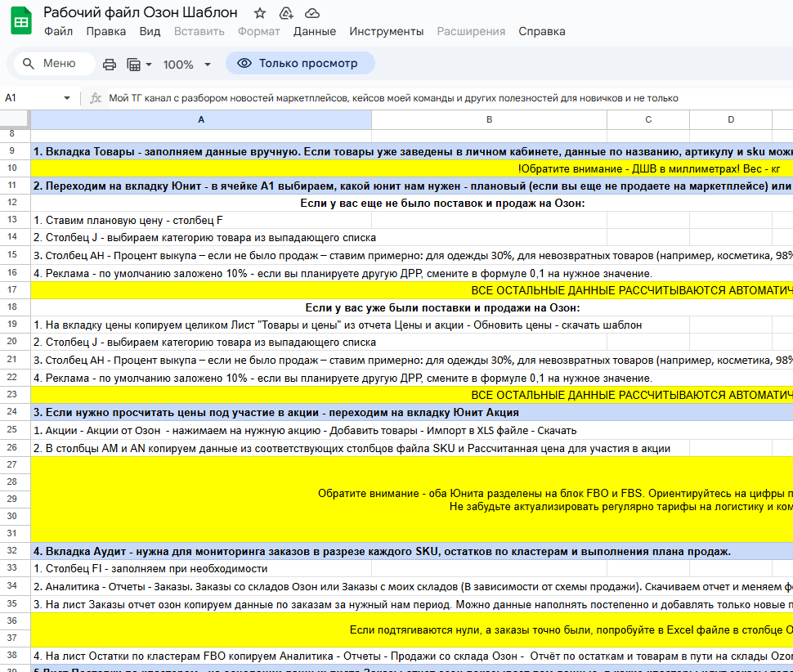Select column B header
Screen dimensions: 793x672
pos(489,120)
